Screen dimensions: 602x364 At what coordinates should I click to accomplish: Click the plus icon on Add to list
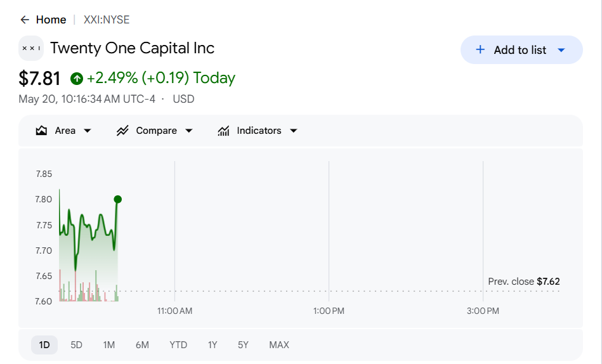480,49
